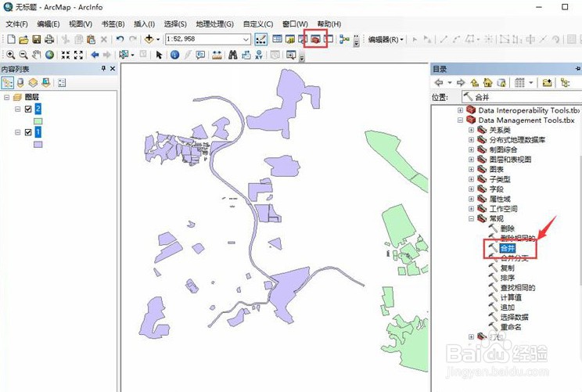This screenshot has width=582, height=392.
Task: Create a new map document
Action: [x=11, y=39]
